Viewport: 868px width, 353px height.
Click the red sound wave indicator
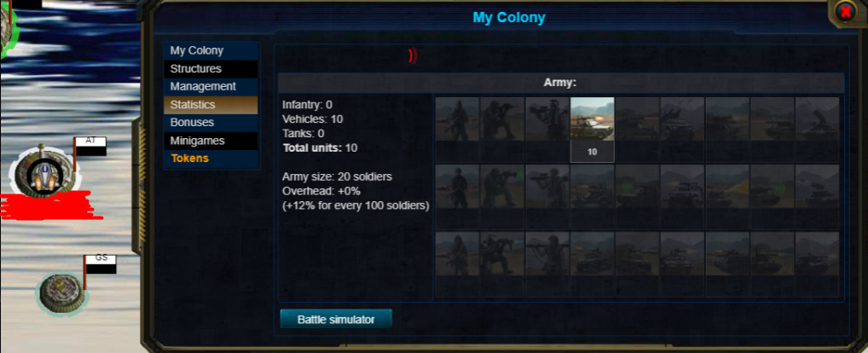413,56
